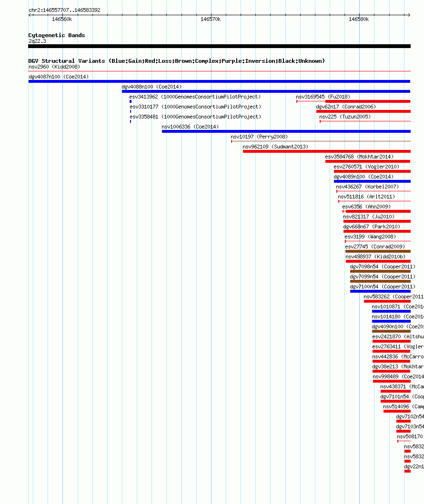424x504 pixels.
Task: Click the 146580k ruler tick label
Action: pos(359,20)
